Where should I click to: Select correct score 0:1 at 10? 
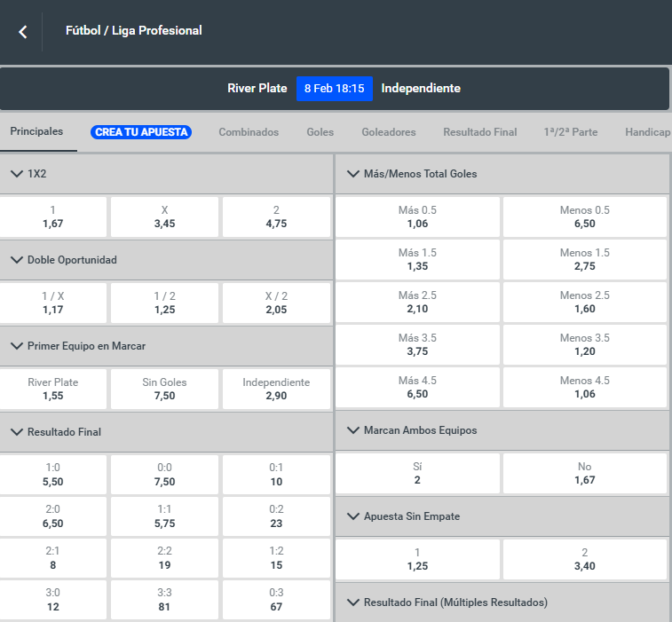(276, 475)
